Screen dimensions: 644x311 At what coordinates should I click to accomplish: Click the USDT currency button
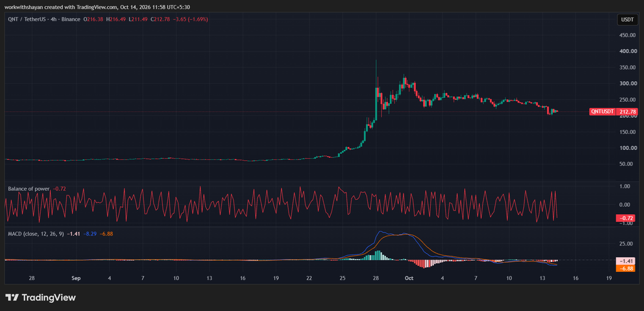[628, 19]
